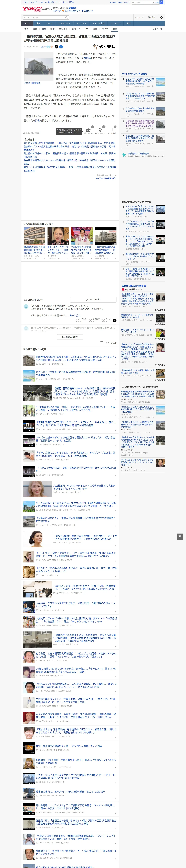Screen dimensions: 186x868
Task: Open the 'ランキング' navigation tab
Action: coord(115,24)
